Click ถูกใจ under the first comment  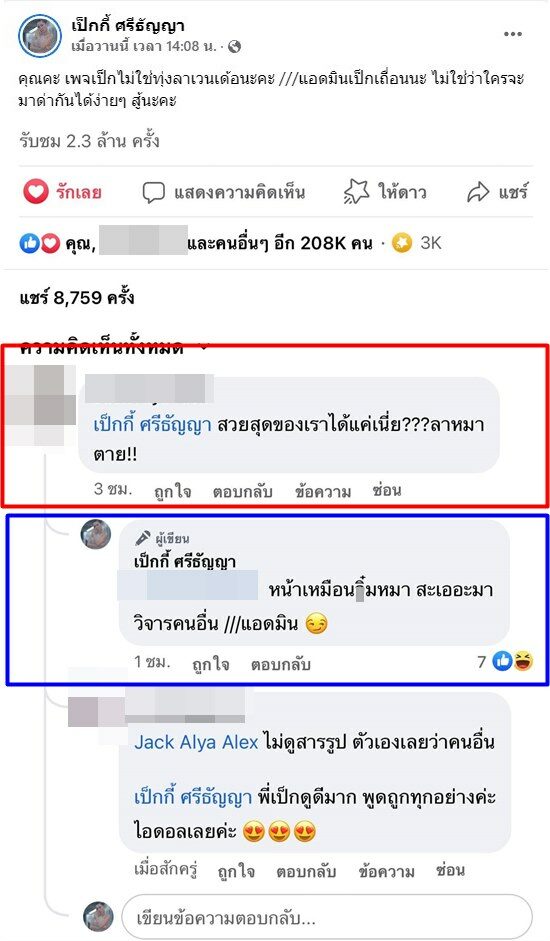(173, 492)
